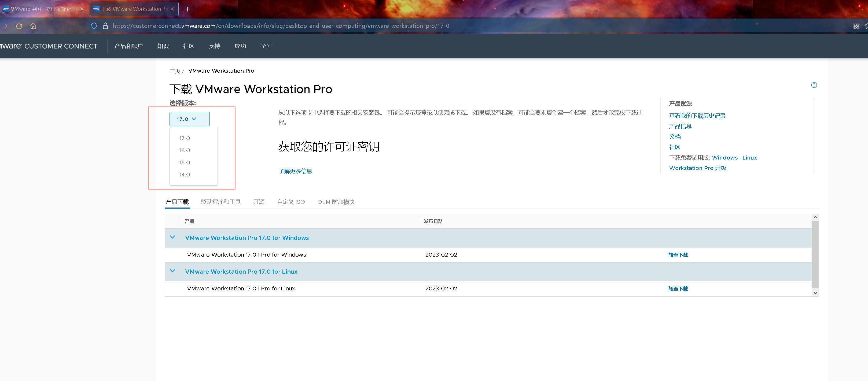Close the VMware 中国 tab
This screenshot has width=868, height=381.
coord(82,9)
